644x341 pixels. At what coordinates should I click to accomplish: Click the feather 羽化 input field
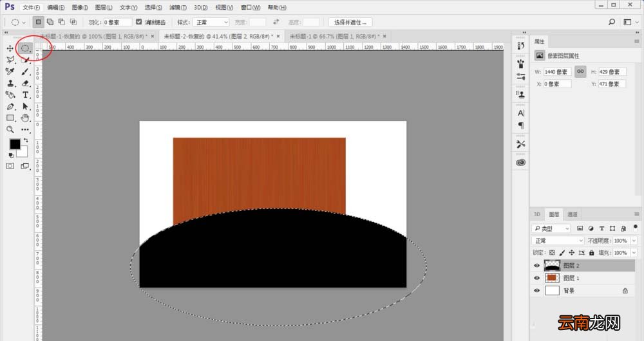[x=117, y=22]
